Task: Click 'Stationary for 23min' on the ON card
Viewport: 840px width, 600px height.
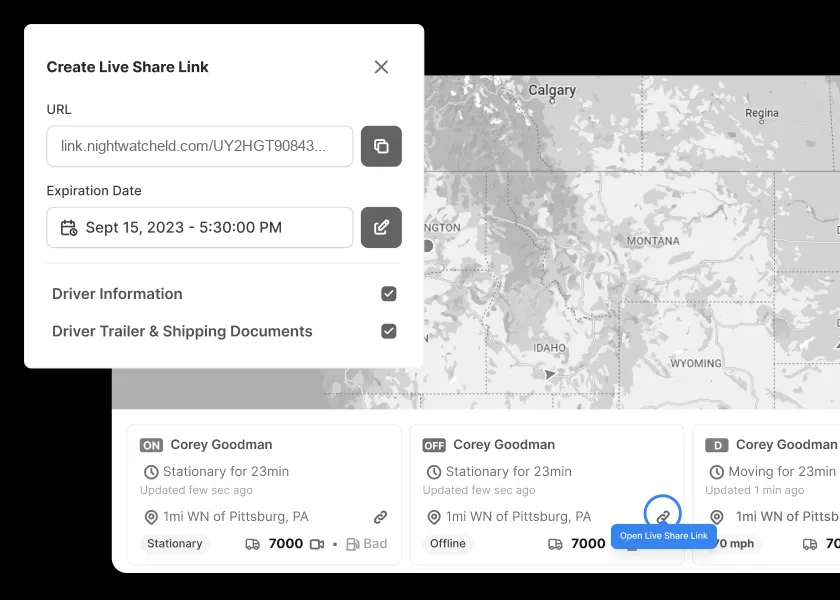Action: coord(226,471)
